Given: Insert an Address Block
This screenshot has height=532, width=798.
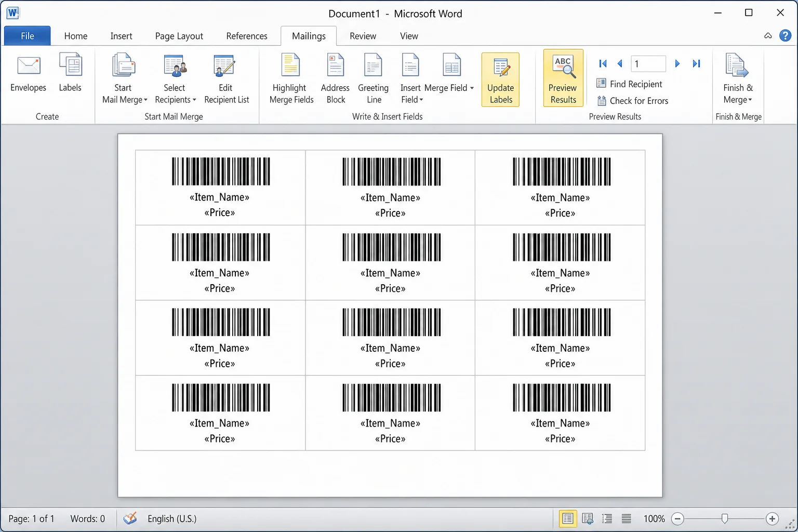Looking at the screenshot, I should (335, 79).
